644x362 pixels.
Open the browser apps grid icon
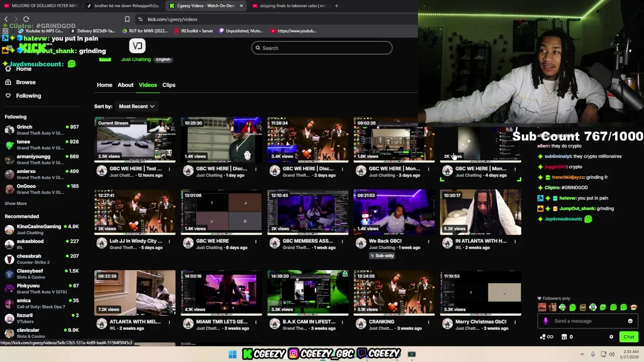click(5, 31)
